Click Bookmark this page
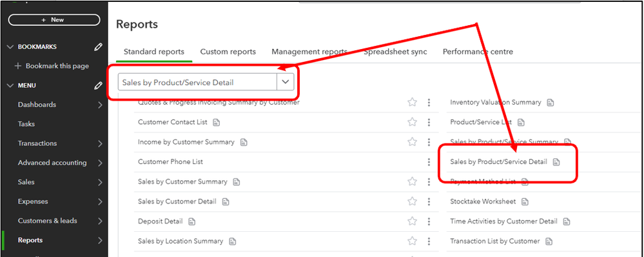The image size is (644, 257). 52,66
